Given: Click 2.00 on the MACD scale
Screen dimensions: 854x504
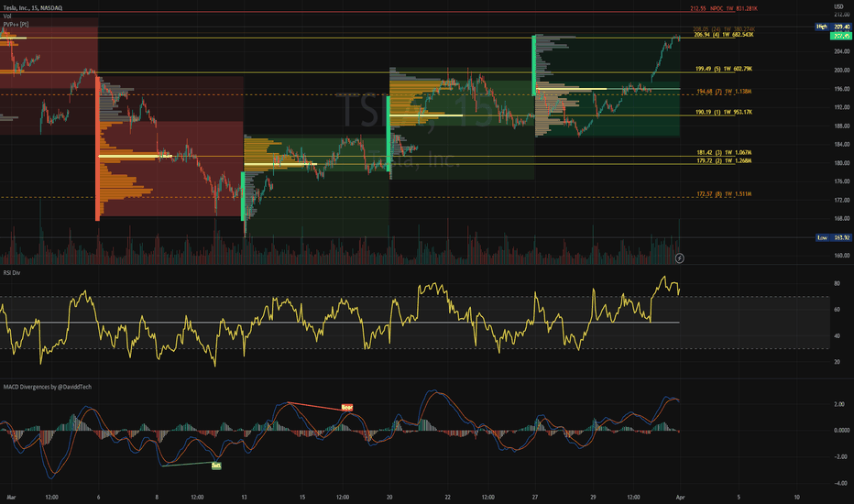Looking at the screenshot, I should click(x=839, y=404).
